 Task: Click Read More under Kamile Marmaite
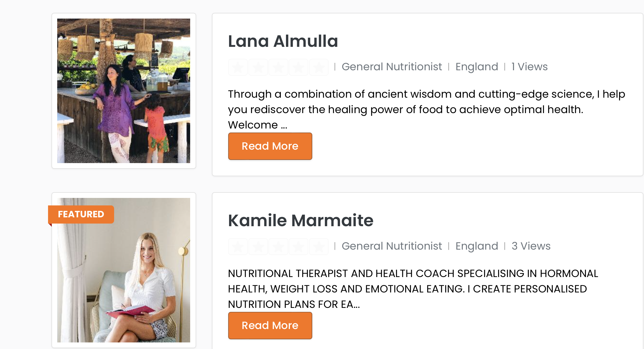point(270,326)
